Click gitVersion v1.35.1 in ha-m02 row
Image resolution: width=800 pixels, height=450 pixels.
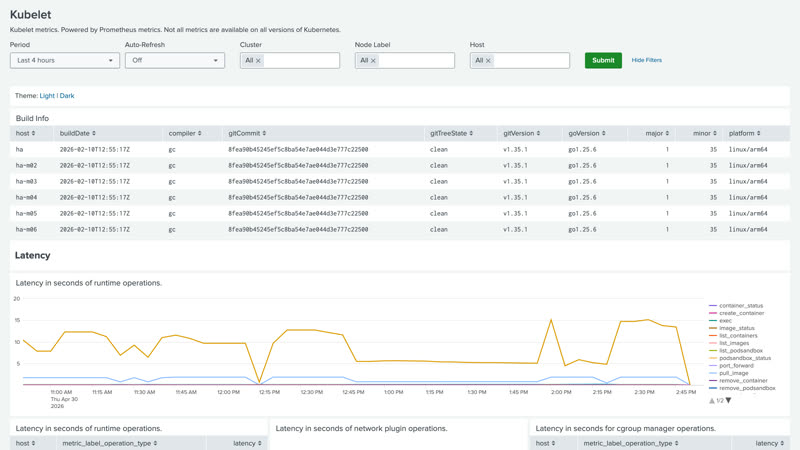click(x=515, y=165)
